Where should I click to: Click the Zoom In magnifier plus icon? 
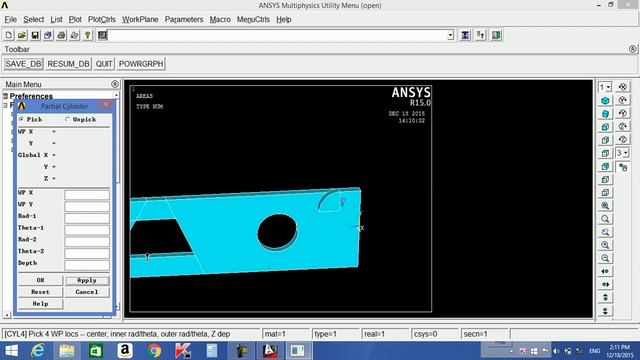click(605, 245)
